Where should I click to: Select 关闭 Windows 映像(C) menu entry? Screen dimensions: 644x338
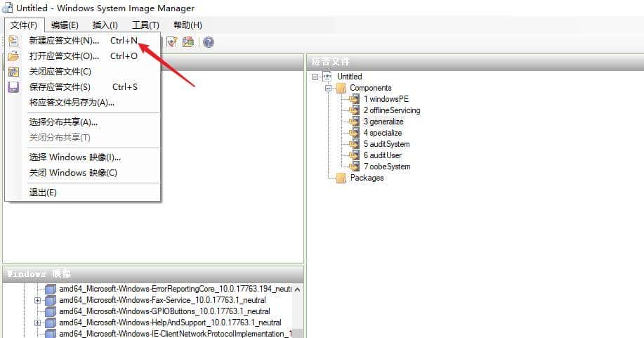tap(83, 173)
